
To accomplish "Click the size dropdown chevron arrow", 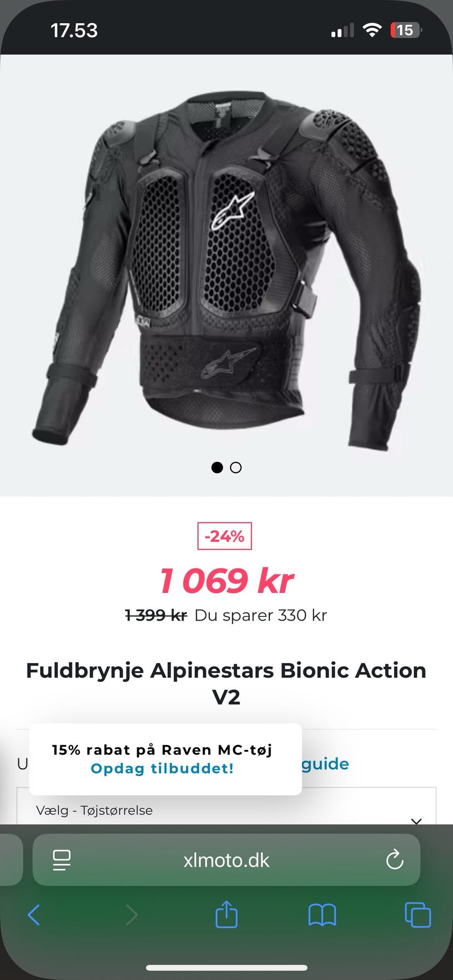I will point(416,821).
